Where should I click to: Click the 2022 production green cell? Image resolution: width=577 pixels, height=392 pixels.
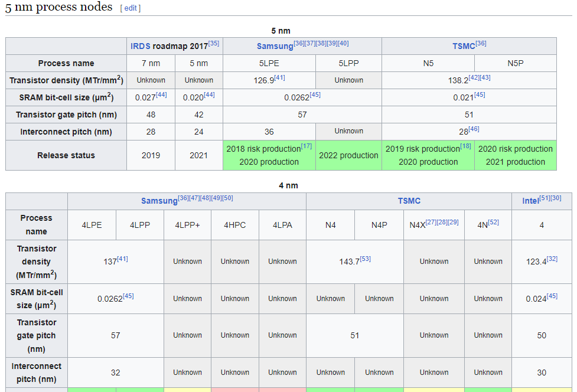(348, 155)
